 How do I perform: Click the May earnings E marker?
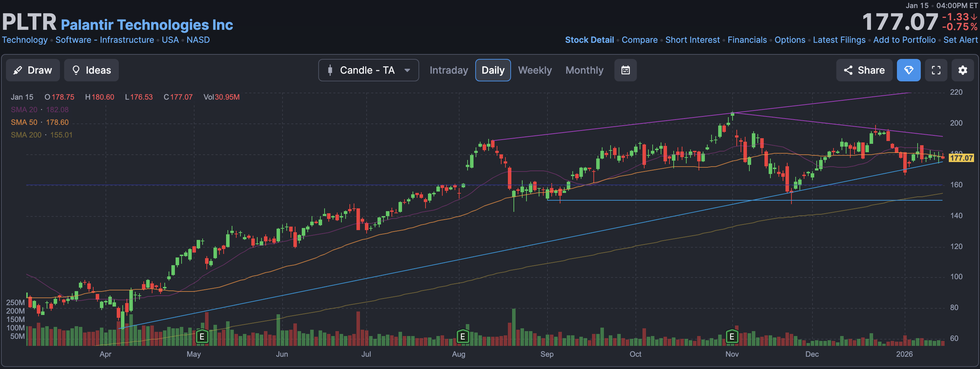[x=202, y=337]
